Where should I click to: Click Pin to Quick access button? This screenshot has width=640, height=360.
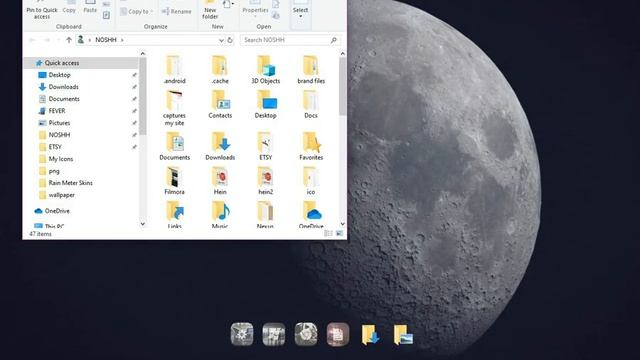tap(42, 10)
